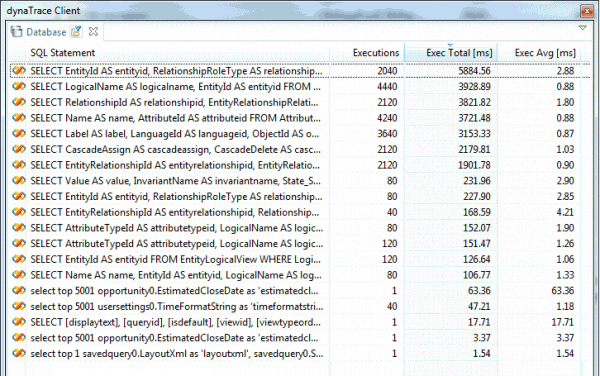The image size is (600, 376).
Task: Click Exec Avg value 17.71
Action: point(562,322)
